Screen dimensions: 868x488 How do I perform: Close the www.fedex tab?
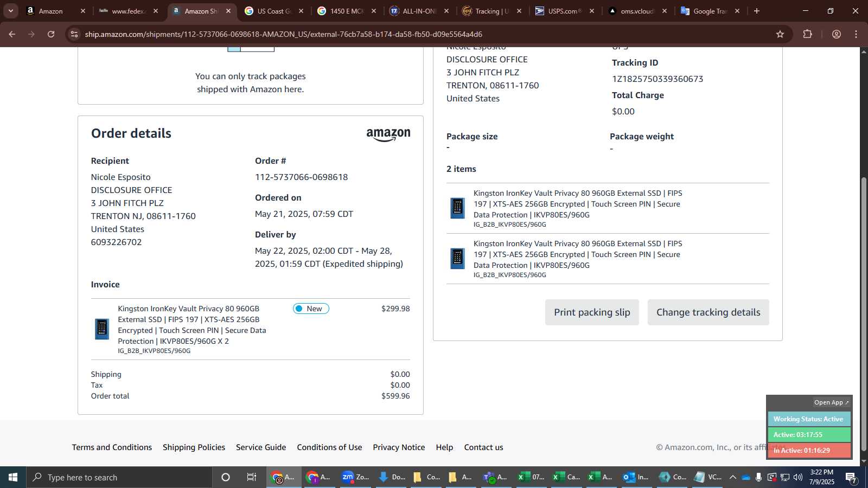156,11
